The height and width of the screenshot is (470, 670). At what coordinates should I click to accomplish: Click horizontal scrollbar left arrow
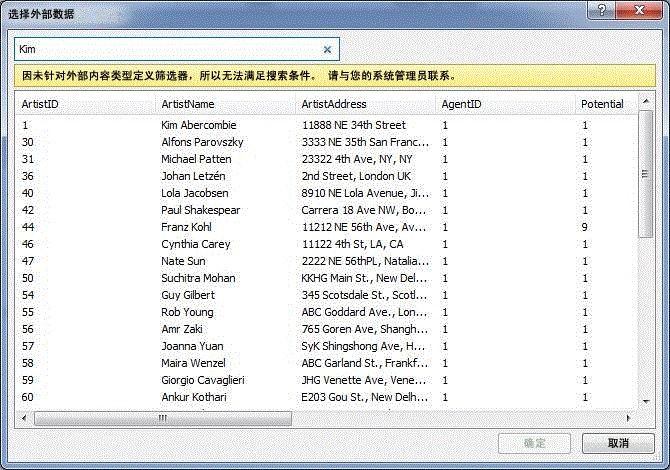click(24, 418)
